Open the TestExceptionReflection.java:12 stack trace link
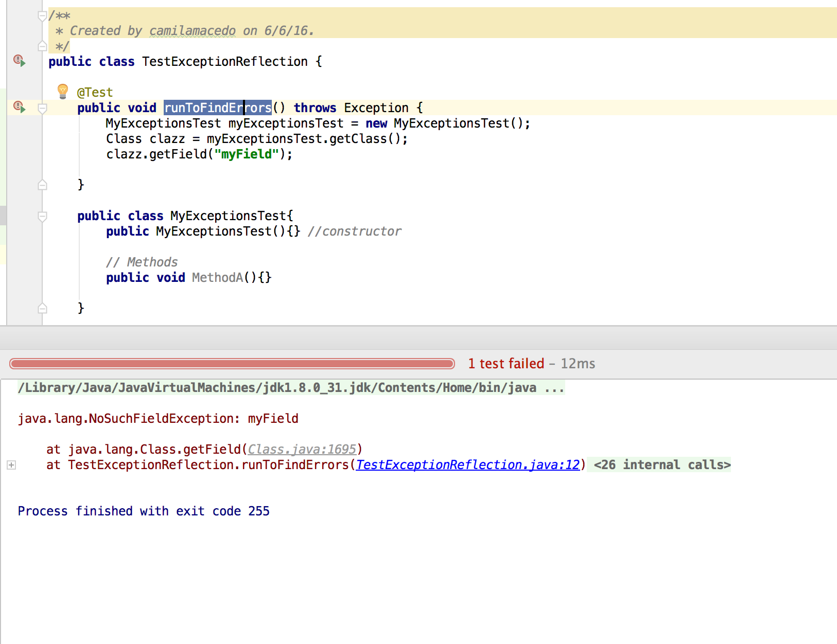The height and width of the screenshot is (644, 837). click(467, 464)
